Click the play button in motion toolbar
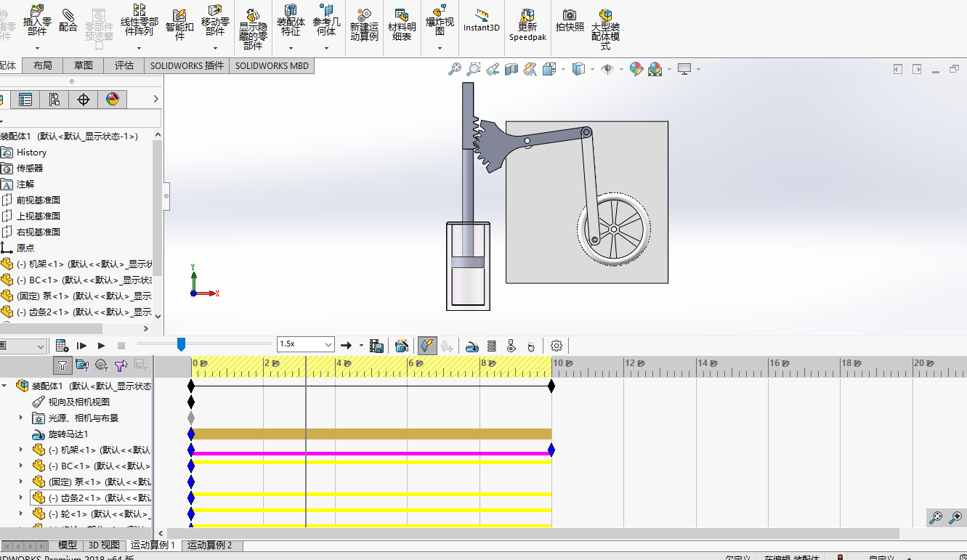 pos(102,346)
